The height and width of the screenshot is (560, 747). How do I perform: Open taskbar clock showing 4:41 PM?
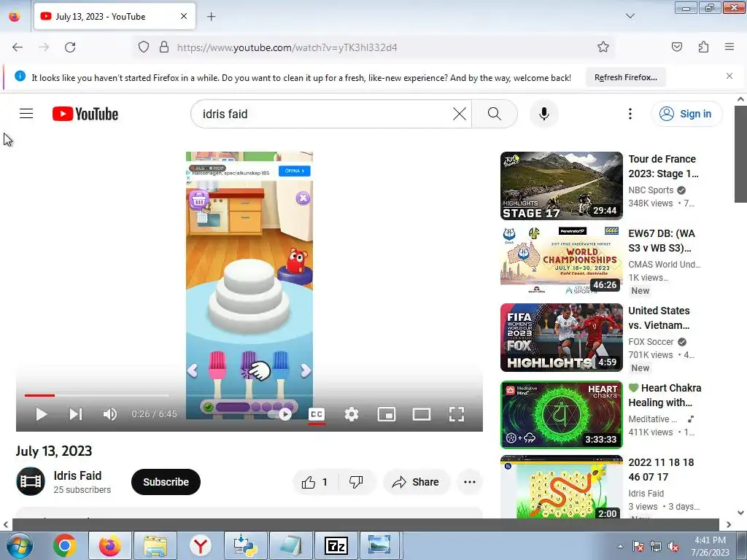[710, 546]
